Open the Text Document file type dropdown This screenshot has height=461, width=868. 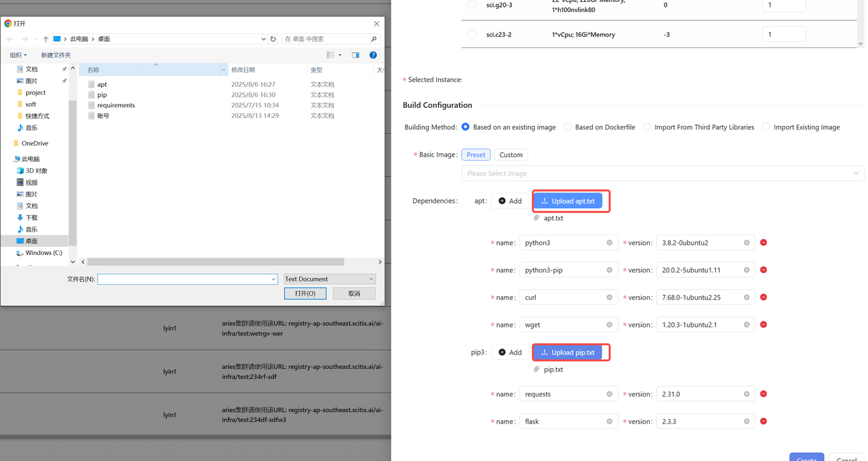(x=329, y=279)
